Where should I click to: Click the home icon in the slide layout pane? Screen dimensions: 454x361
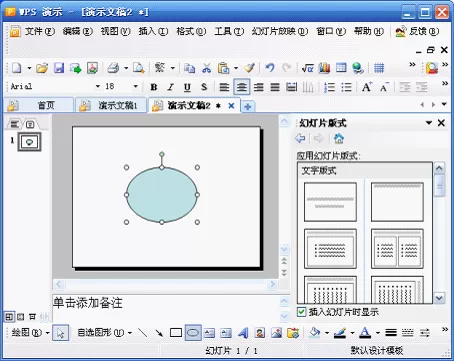tap(339, 138)
